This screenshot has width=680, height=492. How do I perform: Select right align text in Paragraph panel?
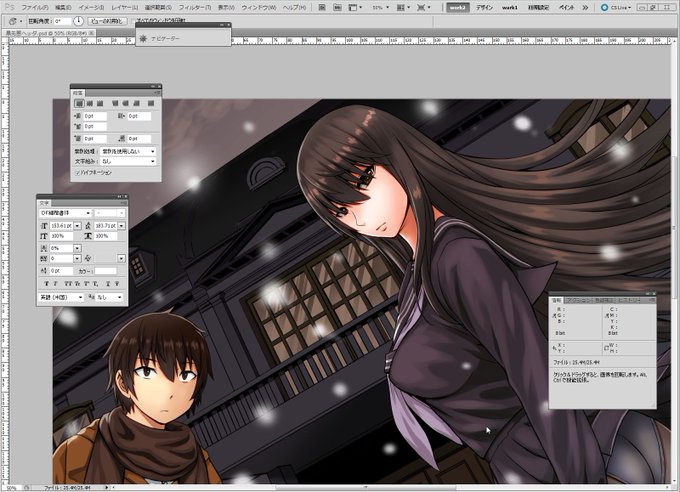(x=100, y=103)
